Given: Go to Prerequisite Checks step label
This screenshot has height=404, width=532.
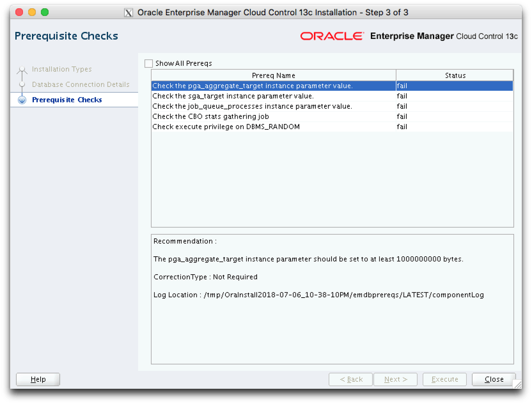Looking at the screenshot, I should [67, 100].
